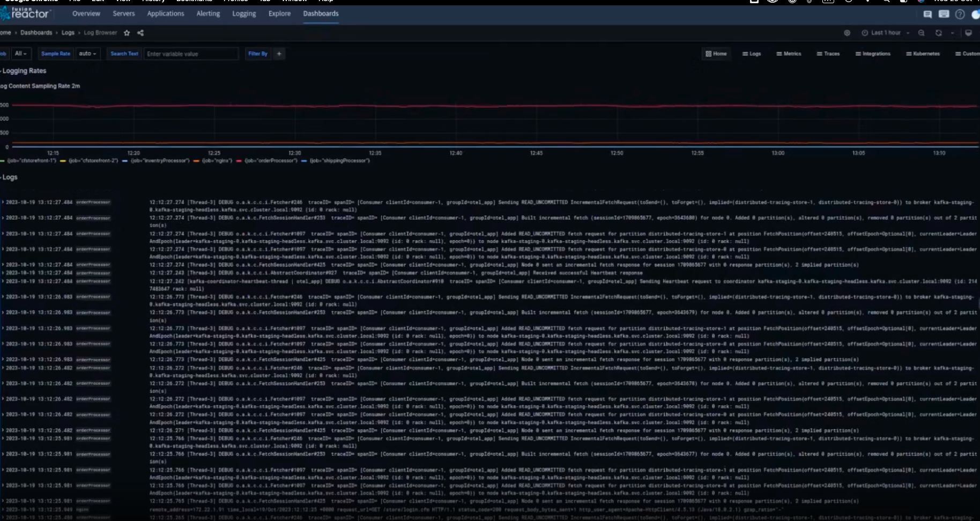Share the Log Browser dashboard

pyautogui.click(x=140, y=33)
